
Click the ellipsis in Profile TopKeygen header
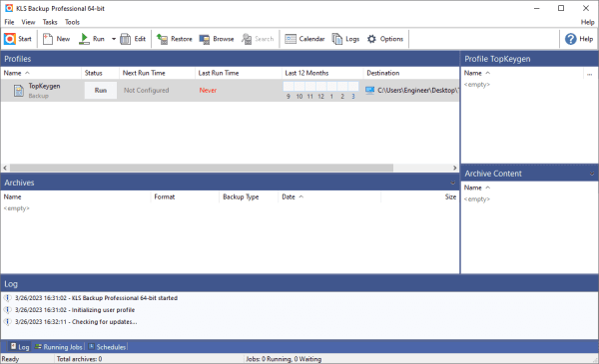[589, 74]
